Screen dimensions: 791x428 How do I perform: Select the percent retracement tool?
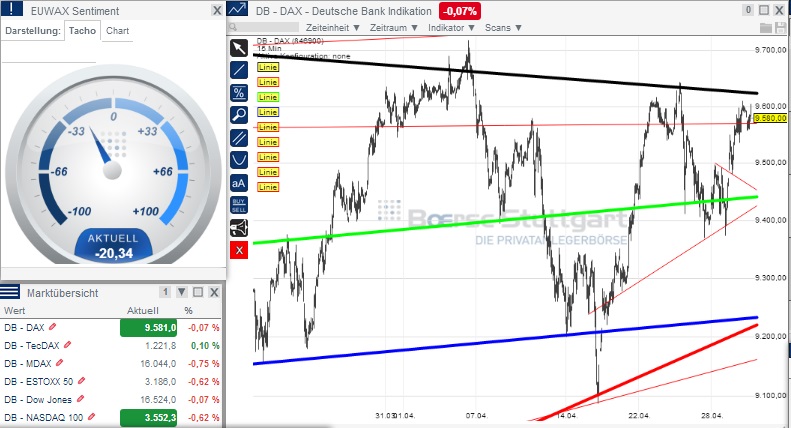click(239, 92)
